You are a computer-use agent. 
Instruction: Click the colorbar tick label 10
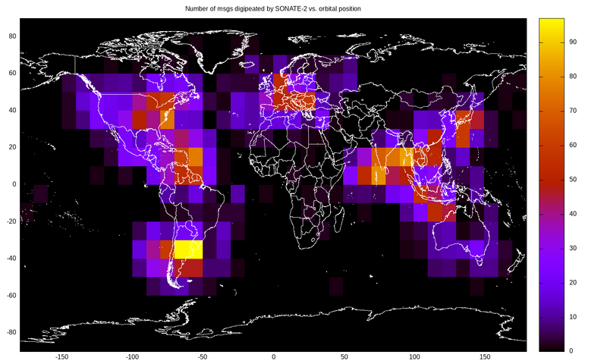click(573, 316)
